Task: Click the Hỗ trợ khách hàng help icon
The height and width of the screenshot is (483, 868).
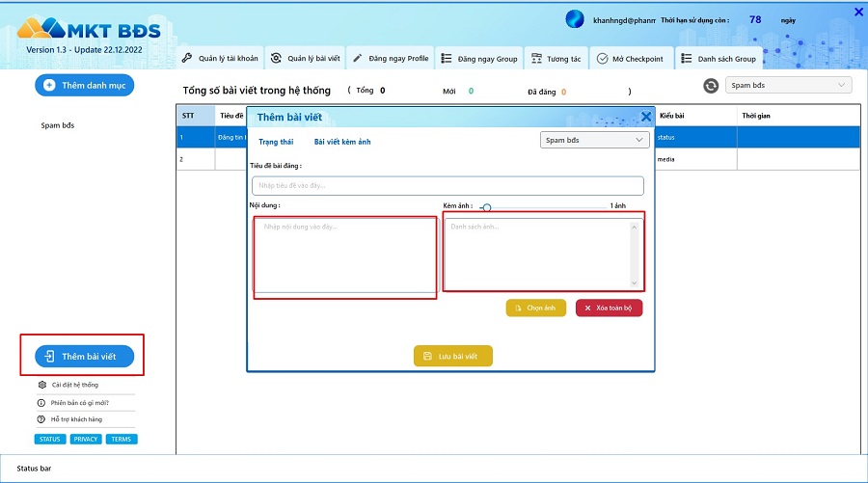Action: pos(41,419)
